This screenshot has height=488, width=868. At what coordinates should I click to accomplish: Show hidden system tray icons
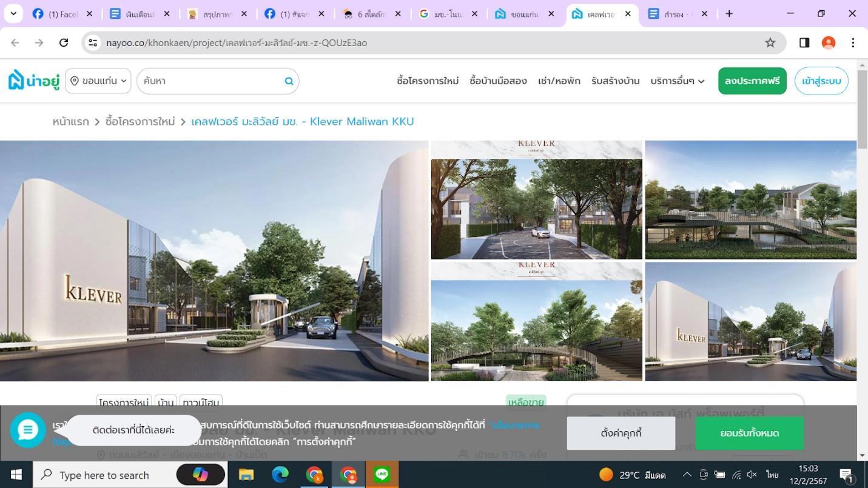687,475
